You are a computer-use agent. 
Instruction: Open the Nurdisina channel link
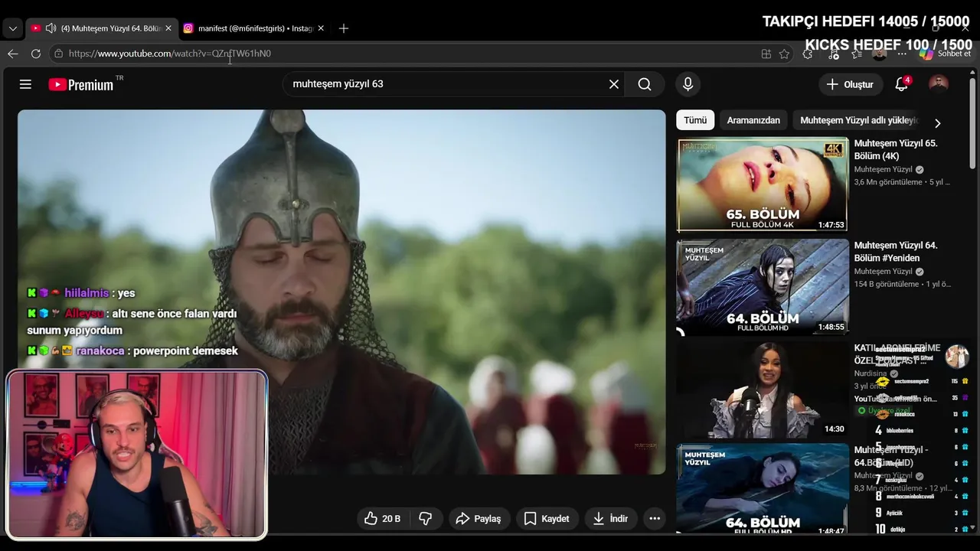click(x=871, y=373)
